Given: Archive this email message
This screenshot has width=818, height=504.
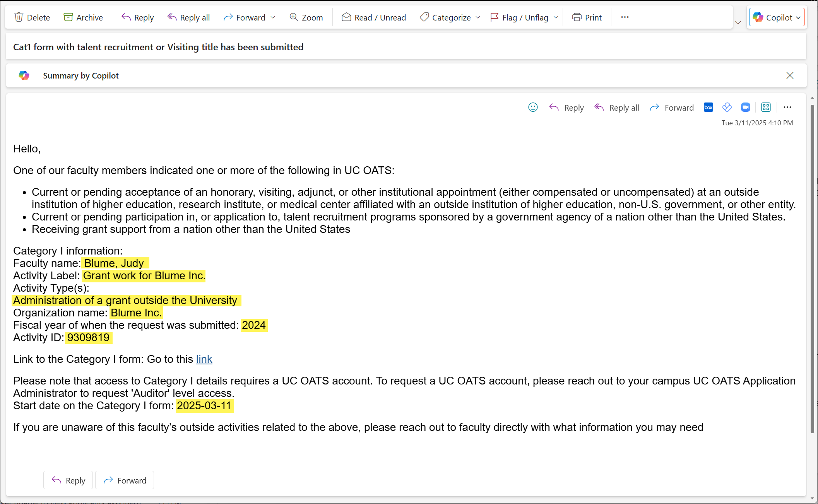Looking at the screenshot, I should tap(83, 17).
